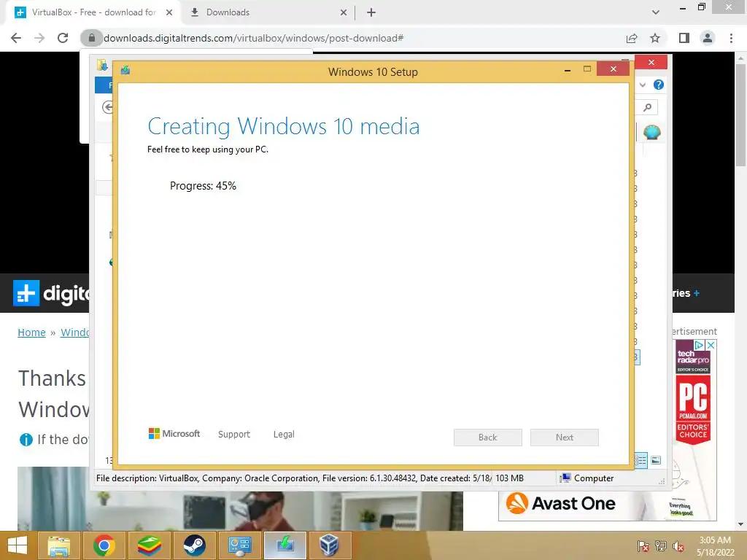Screen dimensions: 747x560
Task: Open a new tab with the plus button
Action: [x=371, y=12]
